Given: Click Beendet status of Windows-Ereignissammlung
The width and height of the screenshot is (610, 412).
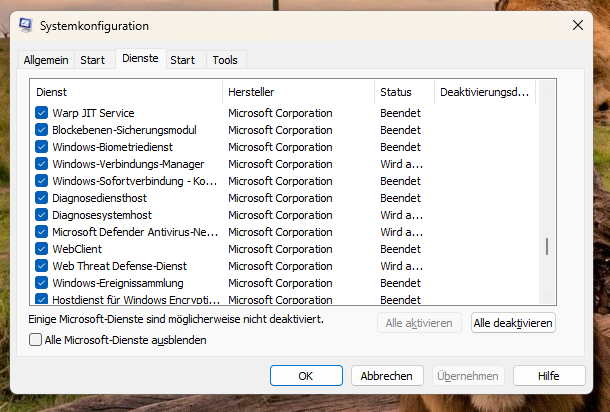Looking at the screenshot, I should tap(400, 283).
